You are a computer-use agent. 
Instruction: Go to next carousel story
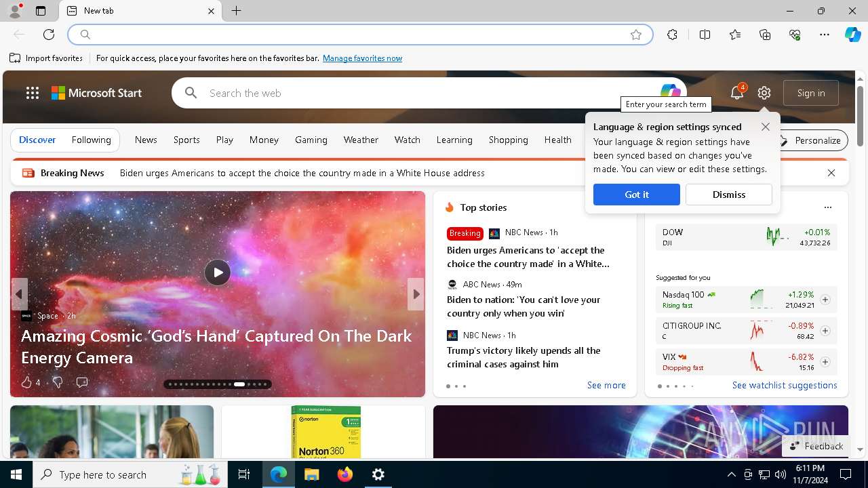(x=416, y=294)
